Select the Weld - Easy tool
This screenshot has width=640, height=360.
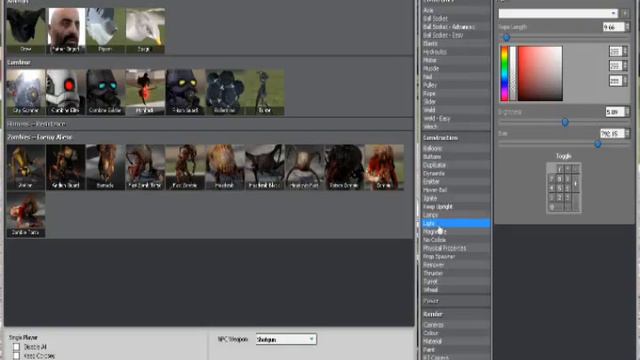pyautogui.click(x=456, y=118)
